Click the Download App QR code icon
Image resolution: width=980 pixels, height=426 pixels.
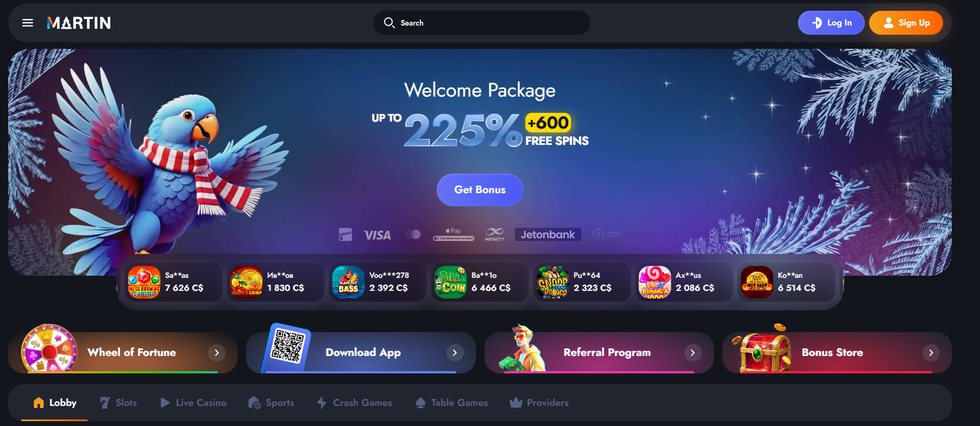[x=287, y=346]
